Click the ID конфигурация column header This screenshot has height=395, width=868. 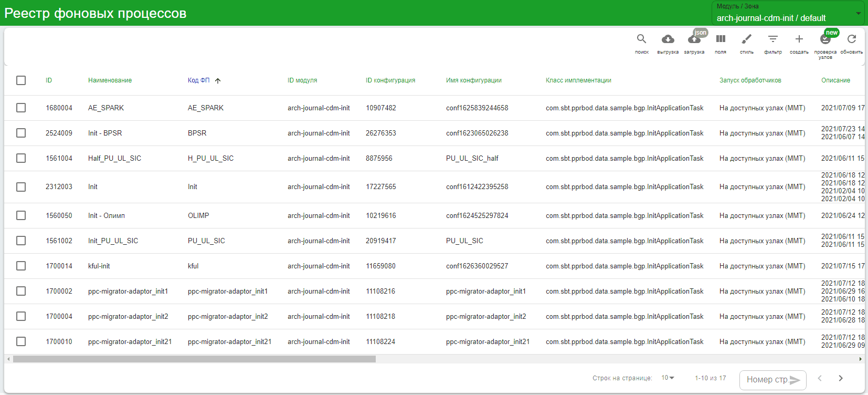390,80
